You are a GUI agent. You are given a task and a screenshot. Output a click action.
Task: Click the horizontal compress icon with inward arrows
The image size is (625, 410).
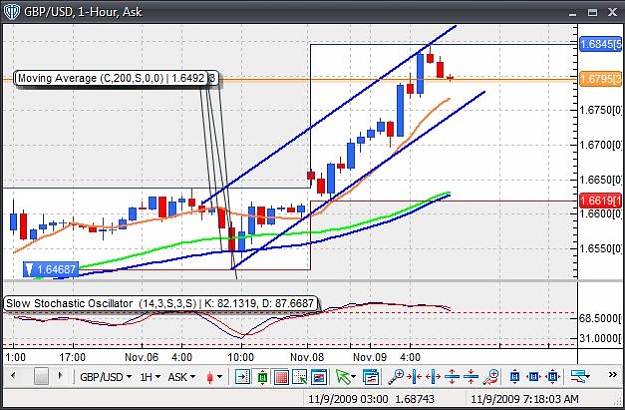415,377
